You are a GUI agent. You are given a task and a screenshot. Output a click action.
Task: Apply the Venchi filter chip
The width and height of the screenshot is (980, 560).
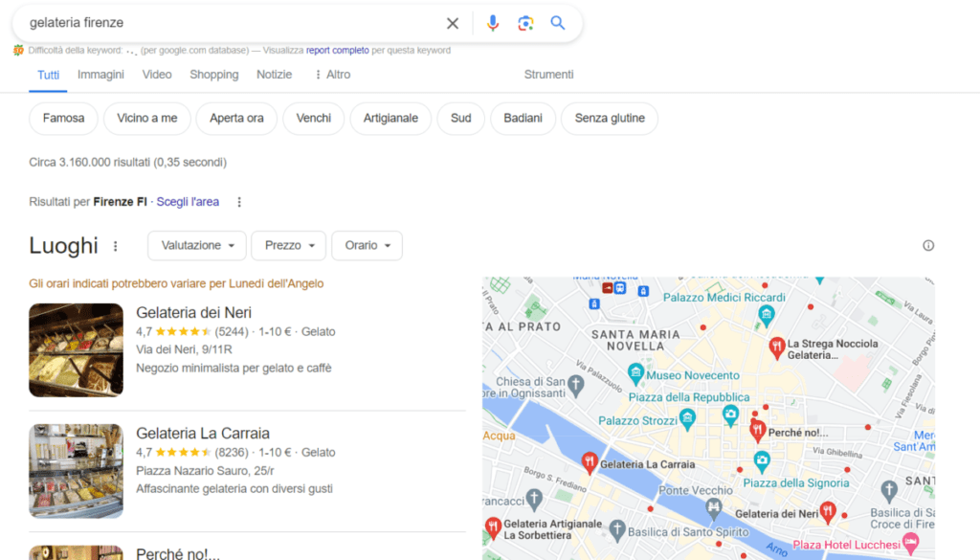314,118
